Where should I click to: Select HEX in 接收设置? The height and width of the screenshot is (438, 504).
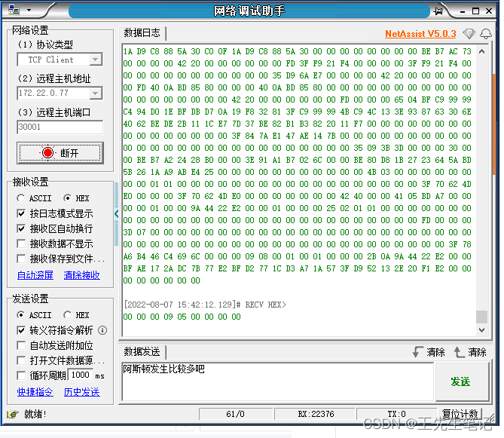click(67, 198)
